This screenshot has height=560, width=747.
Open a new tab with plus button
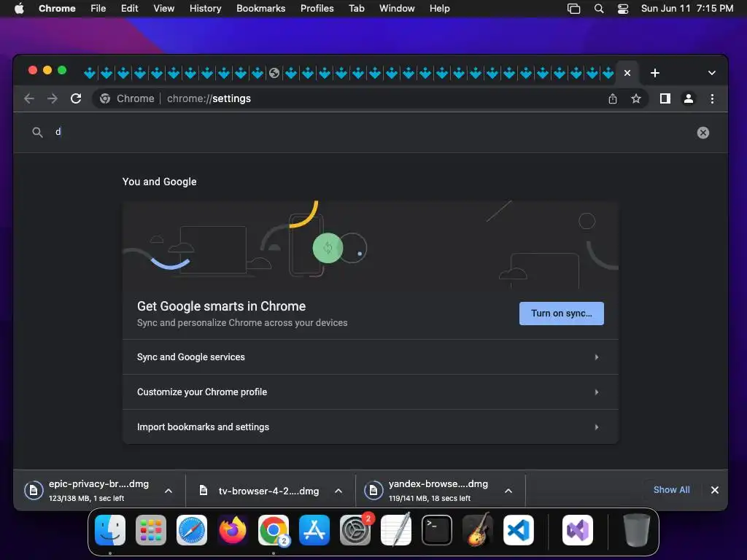click(x=655, y=73)
